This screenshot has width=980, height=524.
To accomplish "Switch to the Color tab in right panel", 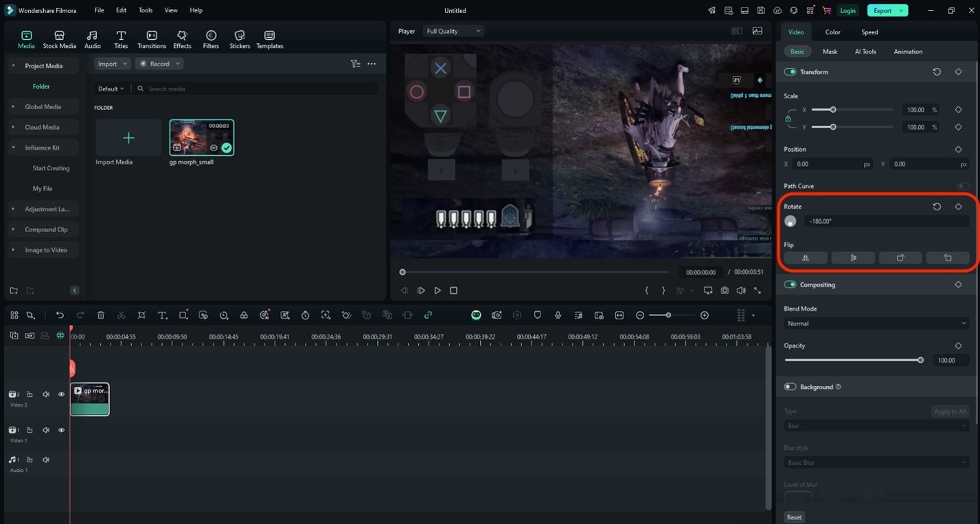I will point(832,32).
